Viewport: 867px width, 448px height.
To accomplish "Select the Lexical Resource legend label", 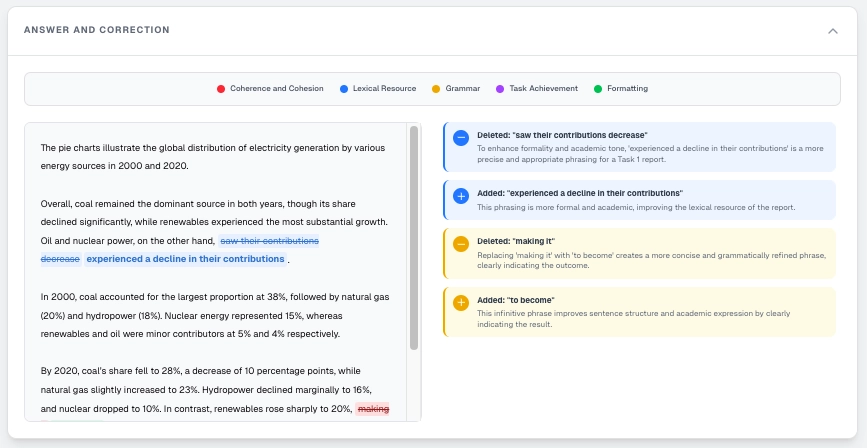I will (x=385, y=89).
